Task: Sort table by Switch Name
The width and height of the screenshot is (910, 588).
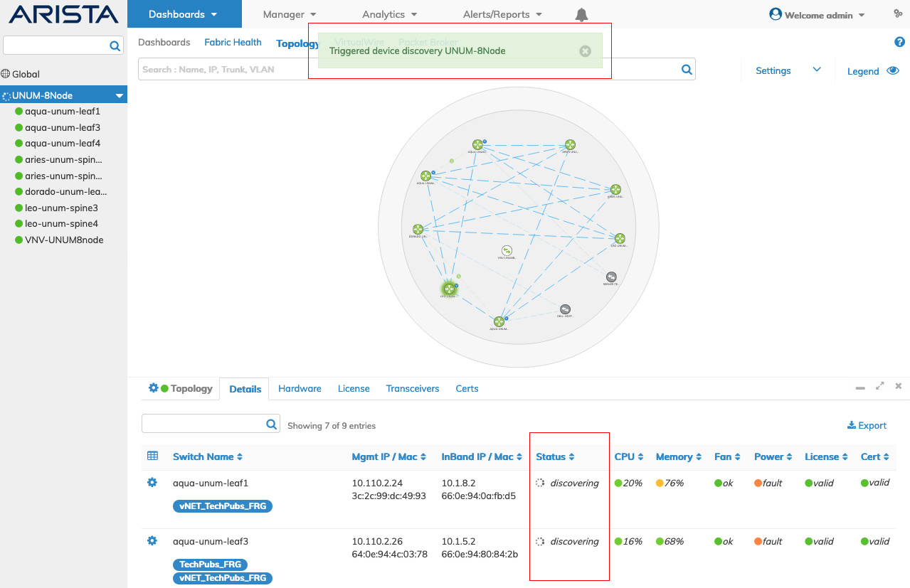Action: coord(208,456)
